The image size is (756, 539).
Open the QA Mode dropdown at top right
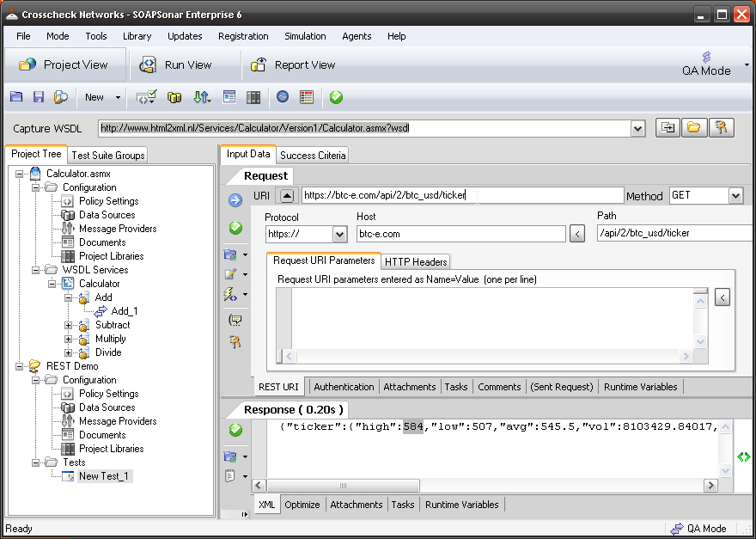pos(747,64)
